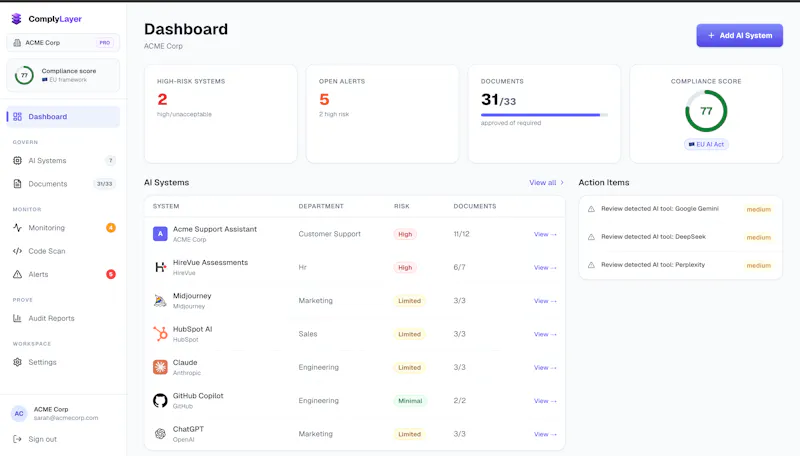Click the Monitoring pulse icon

(x=17, y=228)
